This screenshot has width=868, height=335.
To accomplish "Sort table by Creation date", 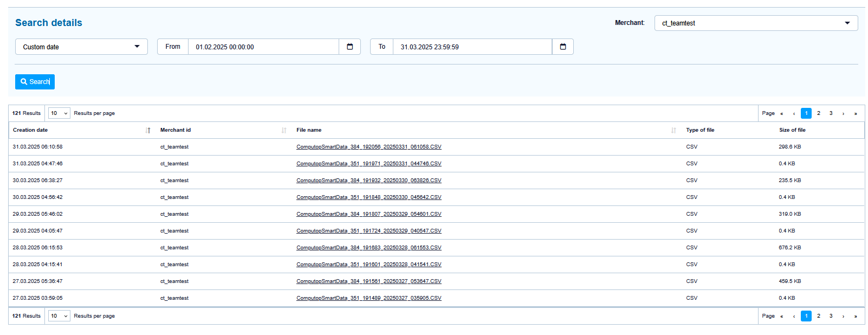I will [148, 130].
